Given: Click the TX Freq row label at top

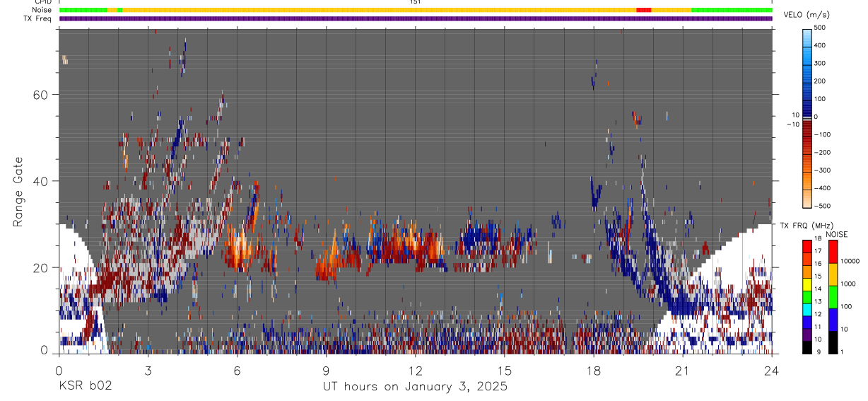Looking at the screenshot, I should pyautogui.click(x=38, y=18).
